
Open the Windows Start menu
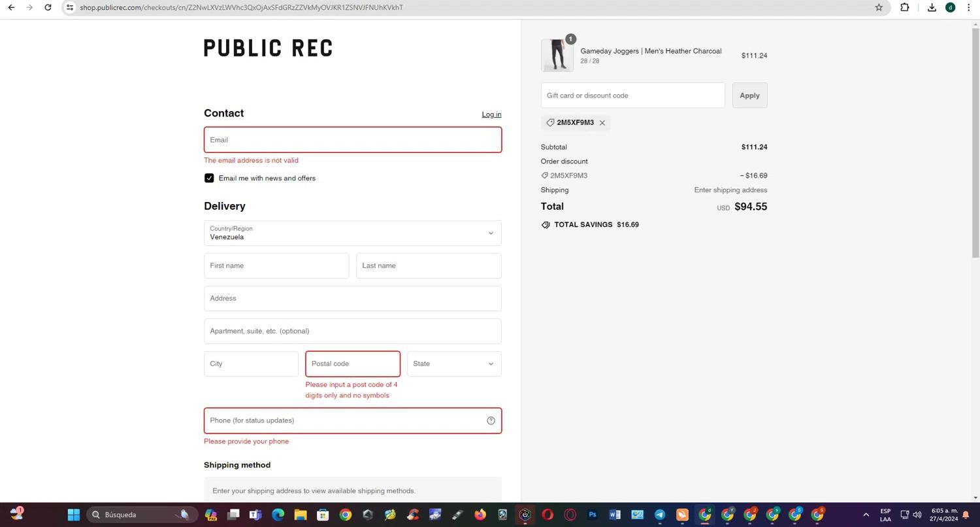click(x=74, y=515)
